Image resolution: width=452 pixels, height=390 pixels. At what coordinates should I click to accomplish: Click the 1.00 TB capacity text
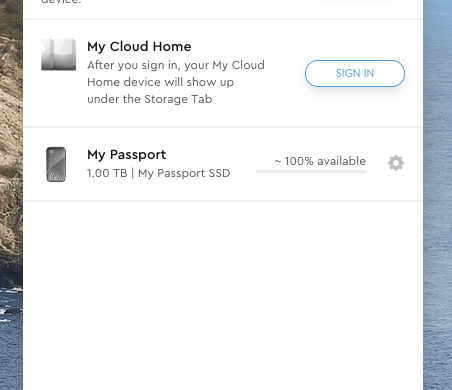click(x=107, y=173)
